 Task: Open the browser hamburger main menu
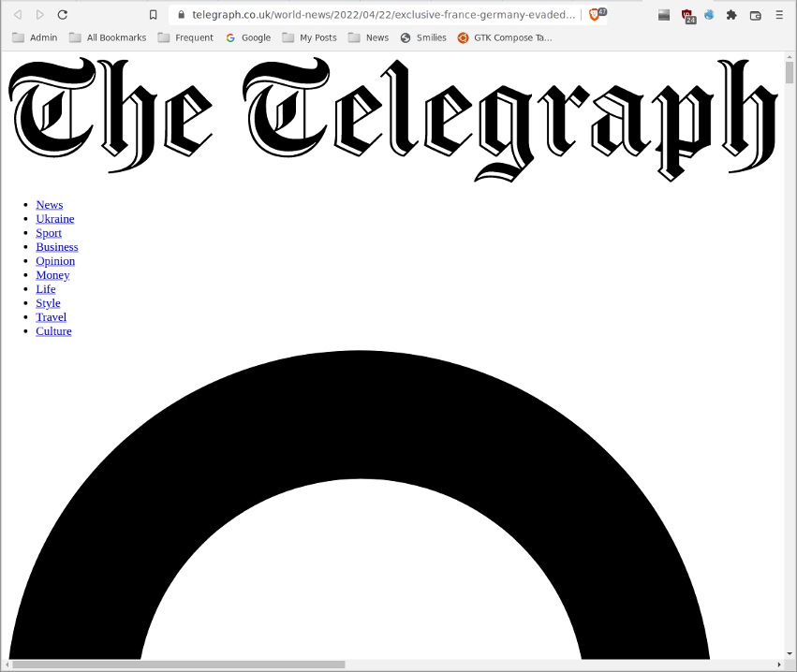tap(779, 15)
